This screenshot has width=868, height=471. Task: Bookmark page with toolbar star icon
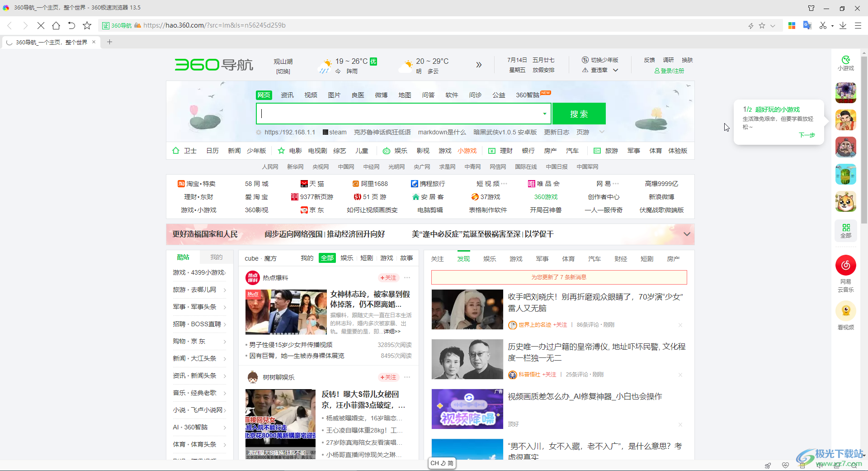(87, 25)
